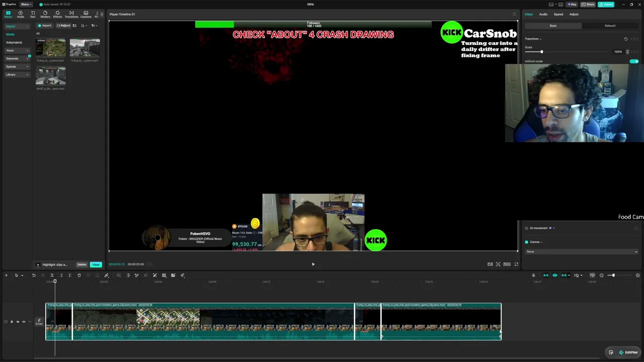Open the Stickers panel icon

pos(45,14)
